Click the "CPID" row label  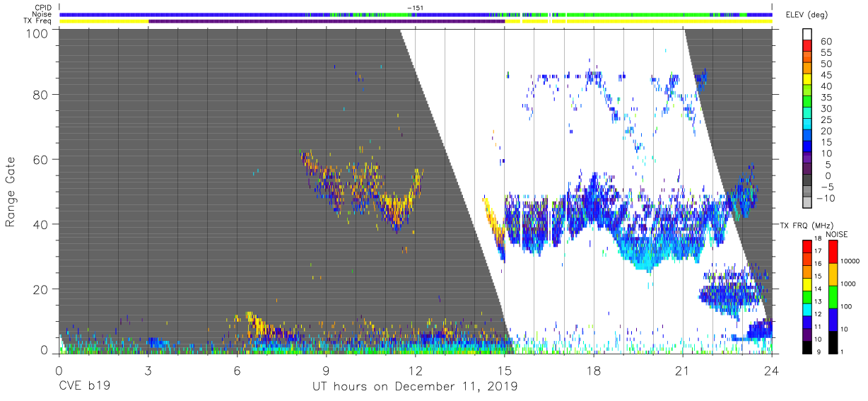click(42, 7)
